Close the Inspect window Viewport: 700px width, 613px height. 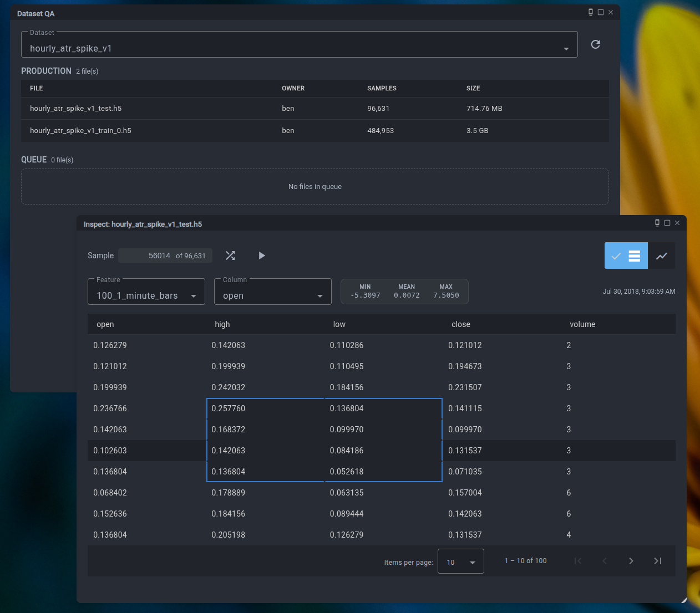click(x=677, y=223)
